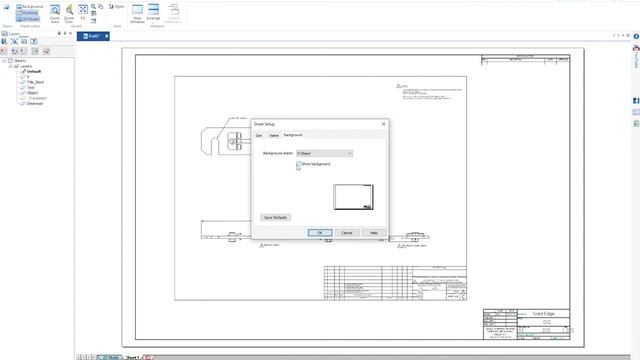
Task: Open the New Window command
Action: point(138,13)
